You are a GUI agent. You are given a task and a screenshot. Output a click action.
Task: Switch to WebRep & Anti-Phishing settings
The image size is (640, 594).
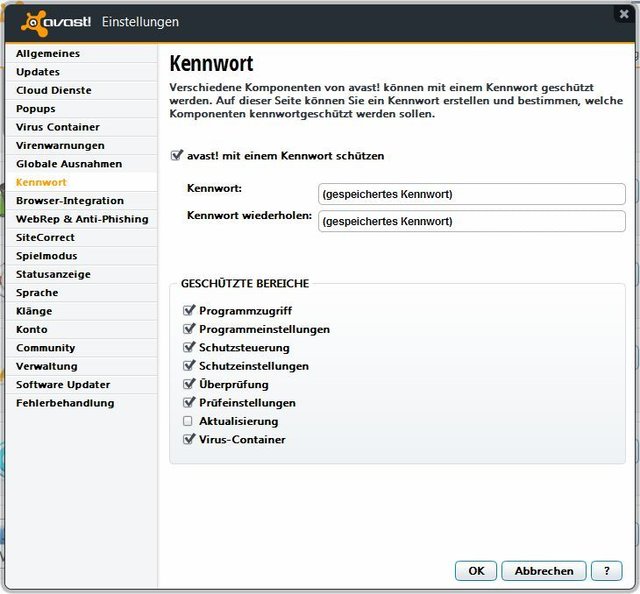pos(82,219)
